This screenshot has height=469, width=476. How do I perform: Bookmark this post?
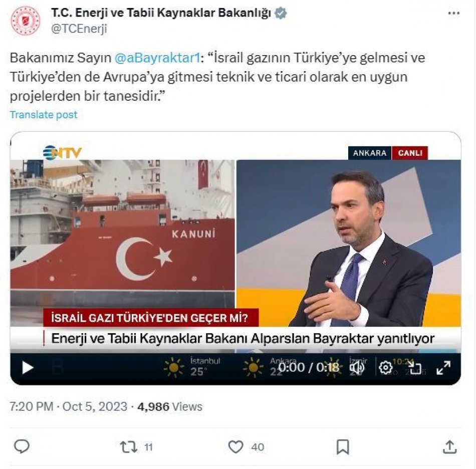point(343,447)
